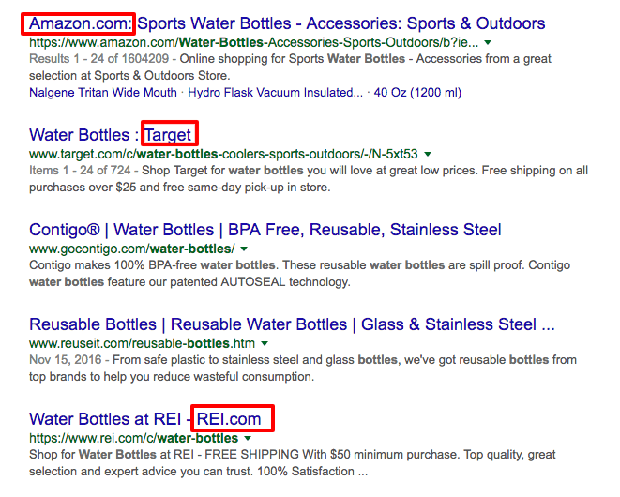Open the Water Bottles at REI - REI.com result
This screenshot has height=497, width=620.
(145, 419)
